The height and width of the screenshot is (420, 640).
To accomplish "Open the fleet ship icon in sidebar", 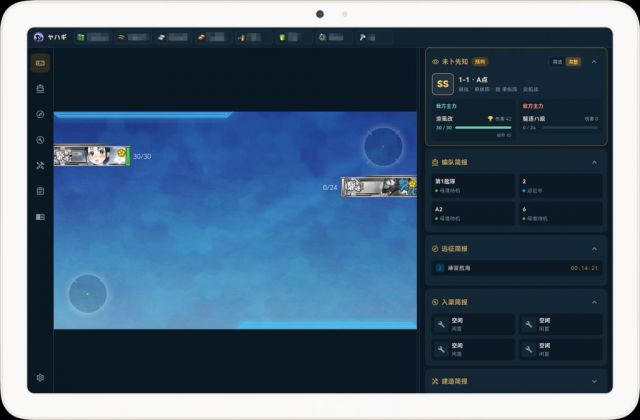I will [x=40, y=89].
